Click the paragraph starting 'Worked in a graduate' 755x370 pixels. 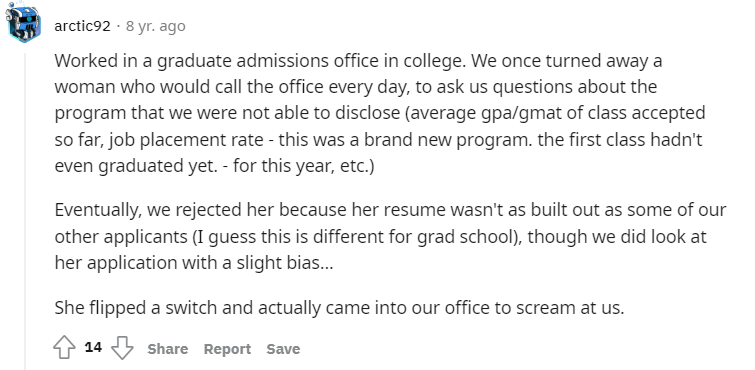380,113
